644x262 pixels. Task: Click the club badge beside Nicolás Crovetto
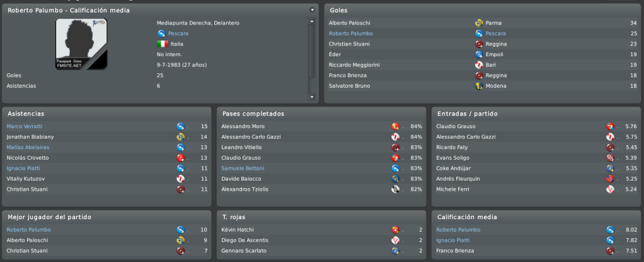(180, 158)
